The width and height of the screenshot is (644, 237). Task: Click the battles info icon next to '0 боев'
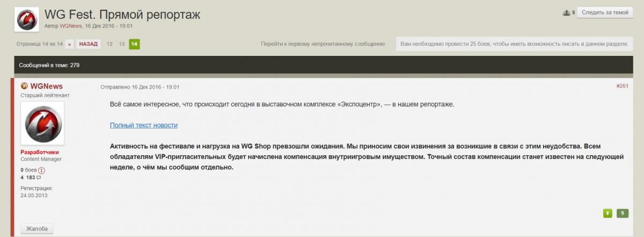(42, 170)
